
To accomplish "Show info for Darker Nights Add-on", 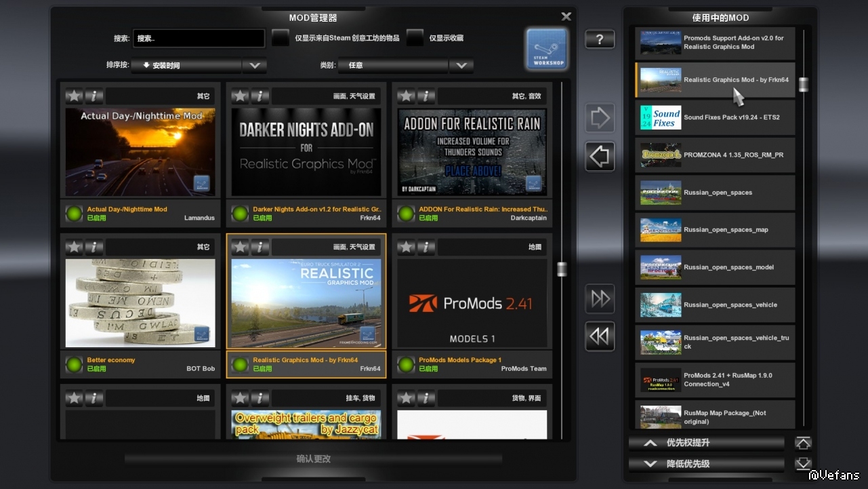I will point(260,96).
